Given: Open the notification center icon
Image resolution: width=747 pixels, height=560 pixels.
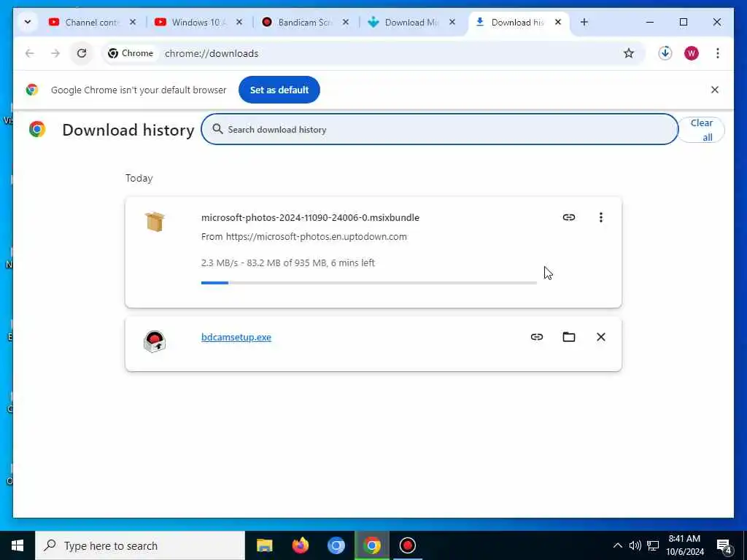Looking at the screenshot, I should click(724, 545).
